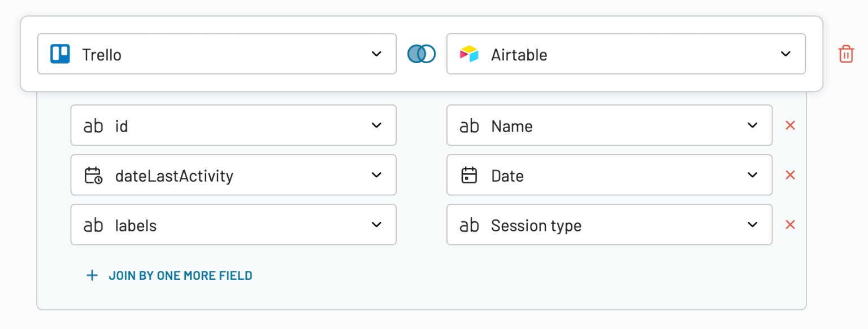Expand the dateLastActivity field dropdown
Screen dimensions: 868x329
coord(377,175)
